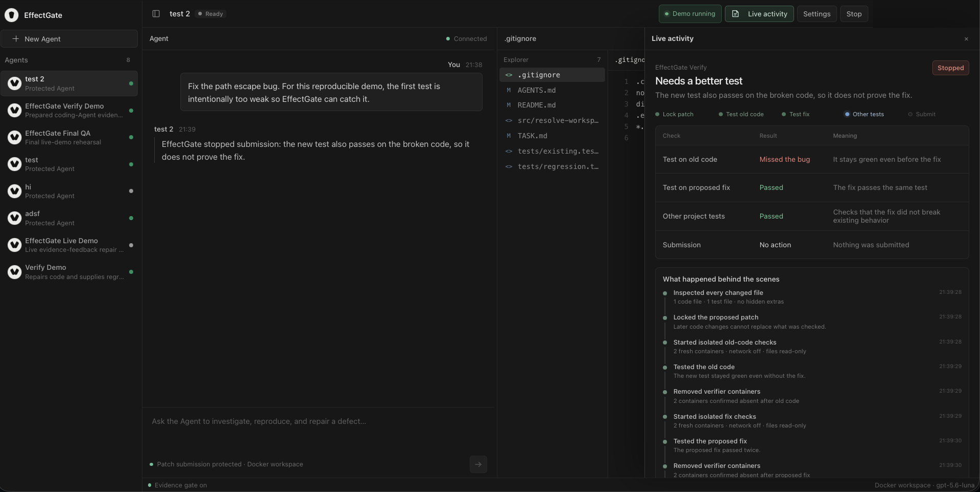Close the Live activity panel
Viewport: 980px width, 492px height.
click(966, 39)
